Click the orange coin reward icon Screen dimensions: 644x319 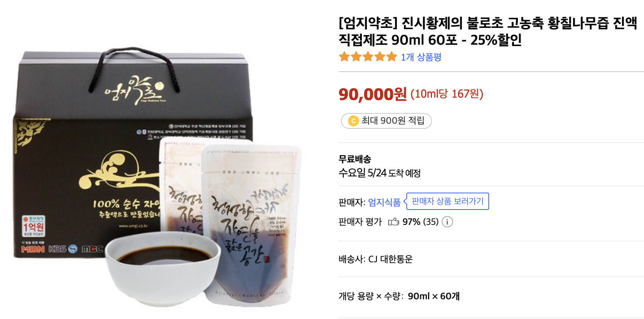[354, 121]
